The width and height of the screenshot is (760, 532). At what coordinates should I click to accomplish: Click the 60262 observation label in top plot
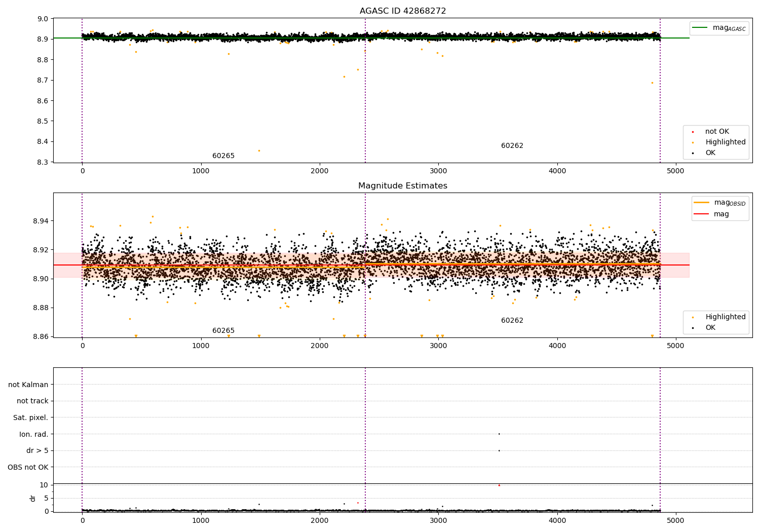pyautogui.click(x=512, y=146)
